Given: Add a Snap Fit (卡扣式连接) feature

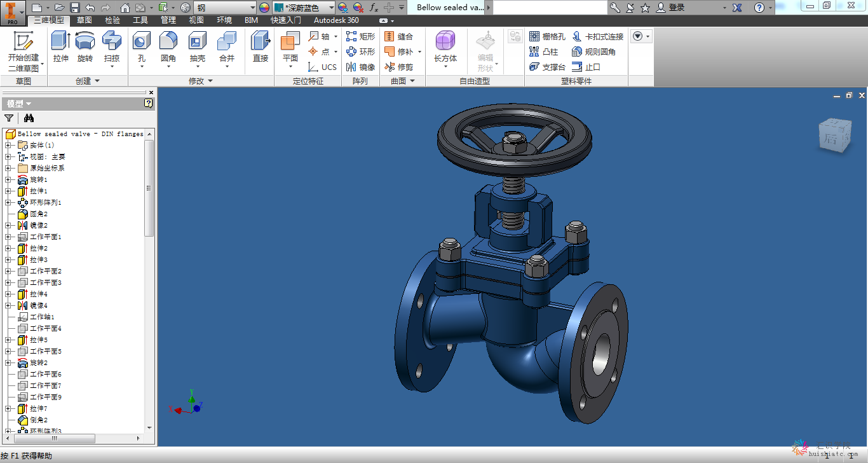Looking at the screenshot, I should click(x=598, y=36).
